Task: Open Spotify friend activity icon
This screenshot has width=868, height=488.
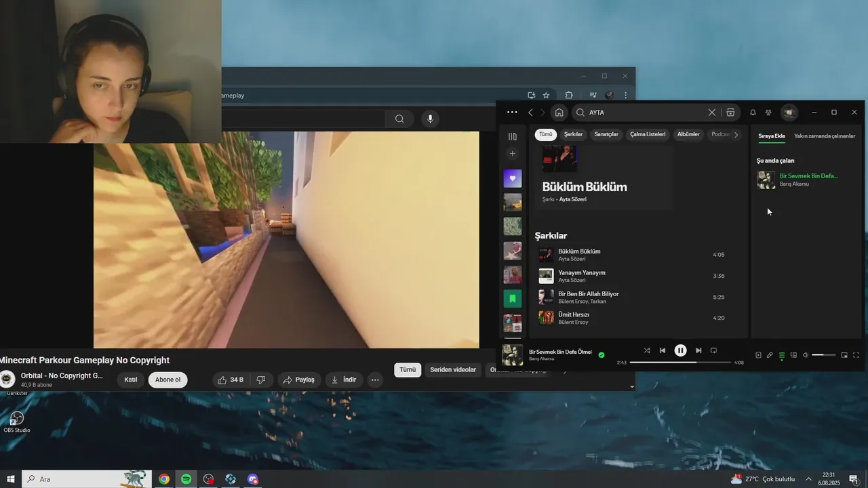Action: [768, 113]
